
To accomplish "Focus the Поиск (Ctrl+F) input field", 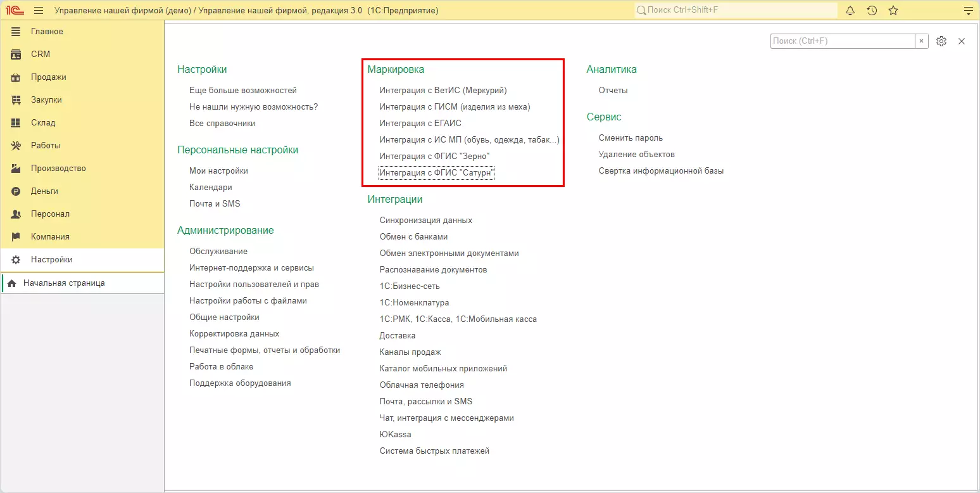I will click(x=843, y=41).
